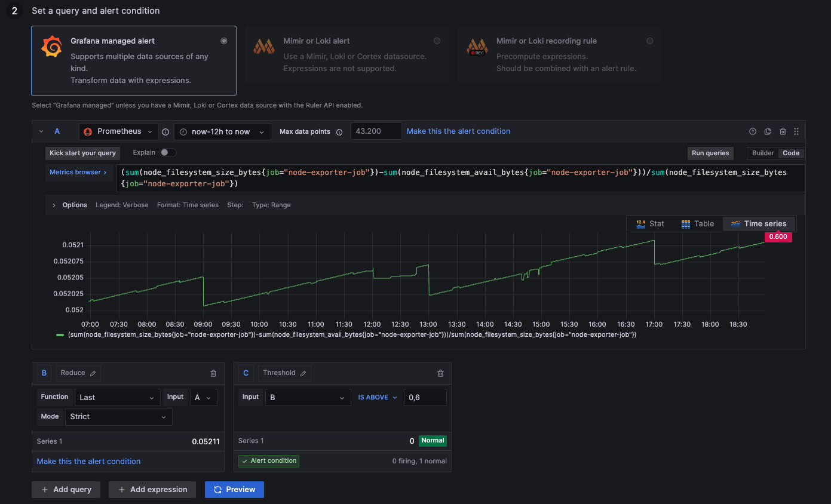
Task: Open the Function dropdown set to Last
Action: [117, 398]
